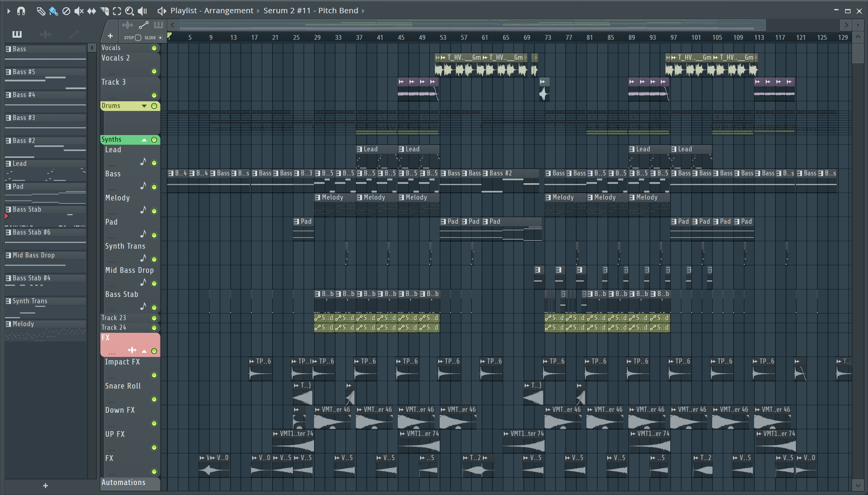Click the note icon on Melody track
This screenshot has height=495, width=868.
(143, 210)
